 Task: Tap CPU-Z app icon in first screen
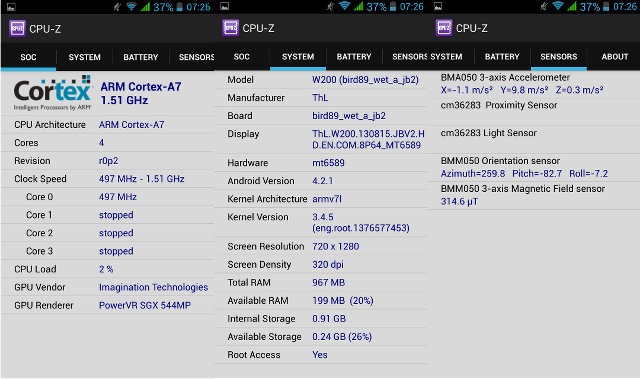[17, 29]
